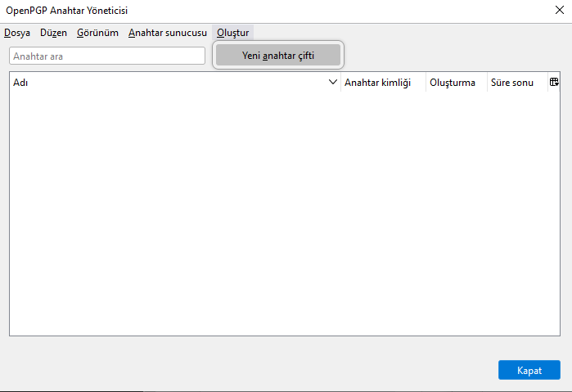Sort by the Adı column header

[x=175, y=83]
